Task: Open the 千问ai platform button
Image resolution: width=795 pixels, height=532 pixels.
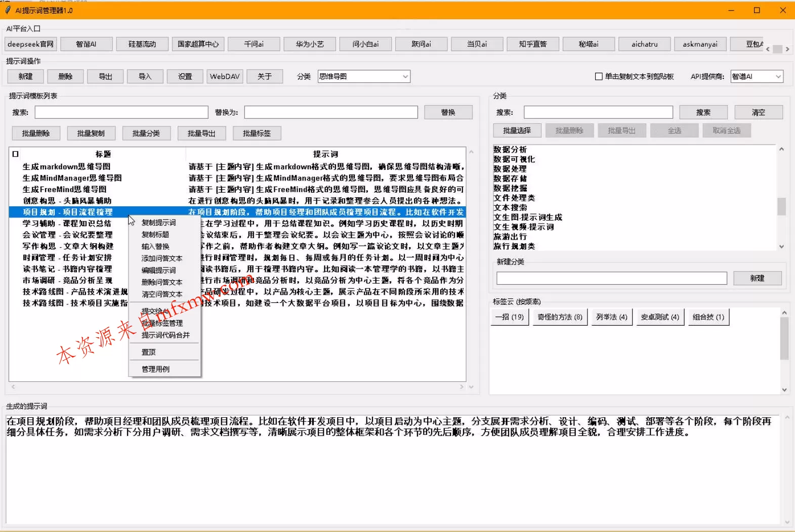Action: tap(254, 44)
